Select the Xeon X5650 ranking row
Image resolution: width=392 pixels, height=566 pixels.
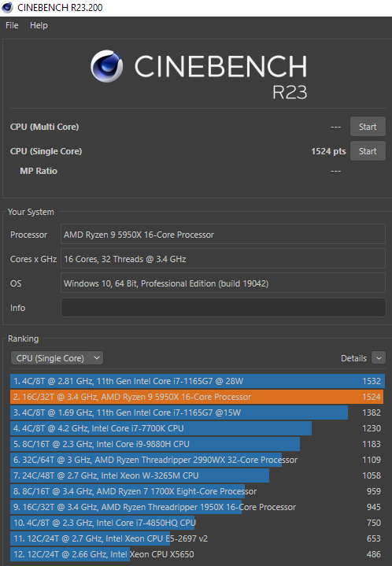(198, 554)
